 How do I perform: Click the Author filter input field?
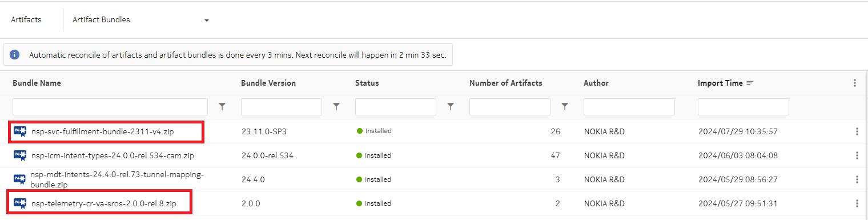click(x=629, y=107)
